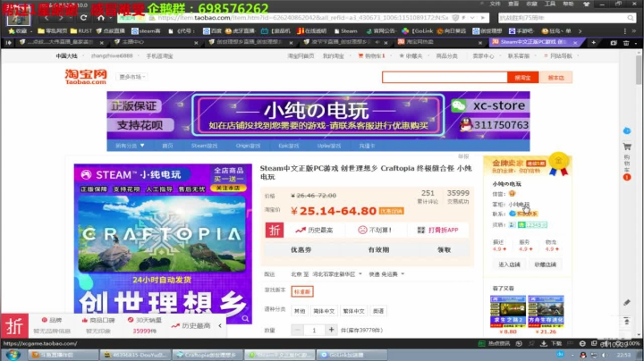This screenshot has height=361, width=644.
Task: Click the back-to-top icon on right sidebar
Action: [x=627, y=321]
